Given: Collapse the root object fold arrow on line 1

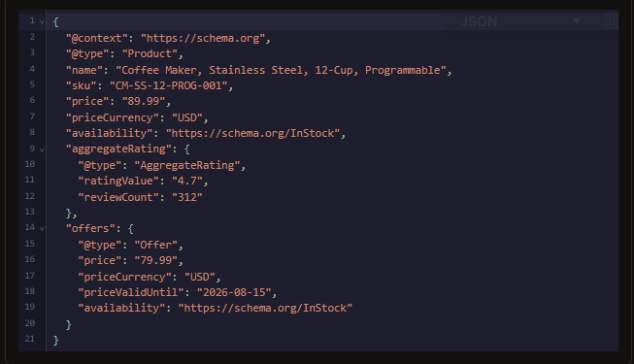Looking at the screenshot, I should tap(42, 21).
